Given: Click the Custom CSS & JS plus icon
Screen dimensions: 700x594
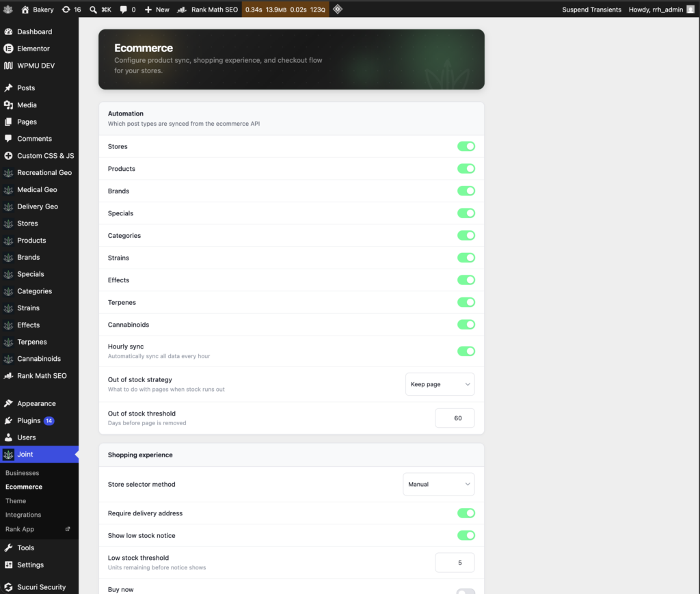Looking at the screenshot, I should (8, 156).
